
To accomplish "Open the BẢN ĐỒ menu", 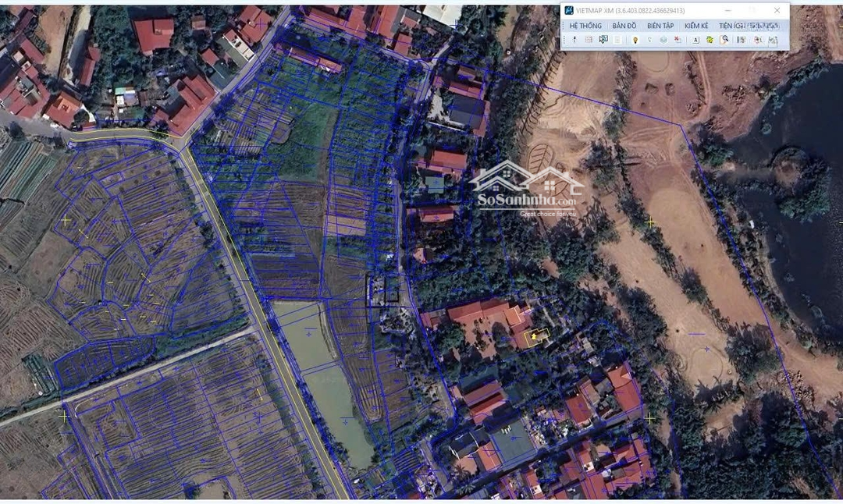I will (624, 26).
